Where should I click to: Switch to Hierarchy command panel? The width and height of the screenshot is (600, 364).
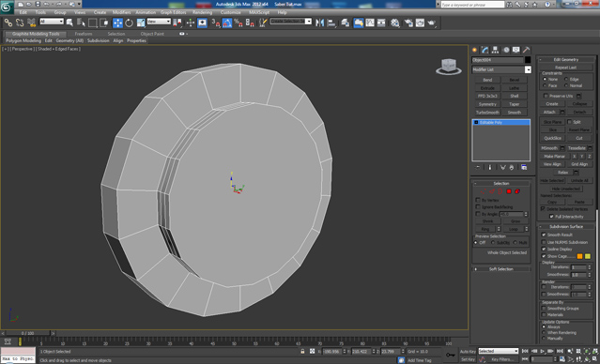click(495, 50)
